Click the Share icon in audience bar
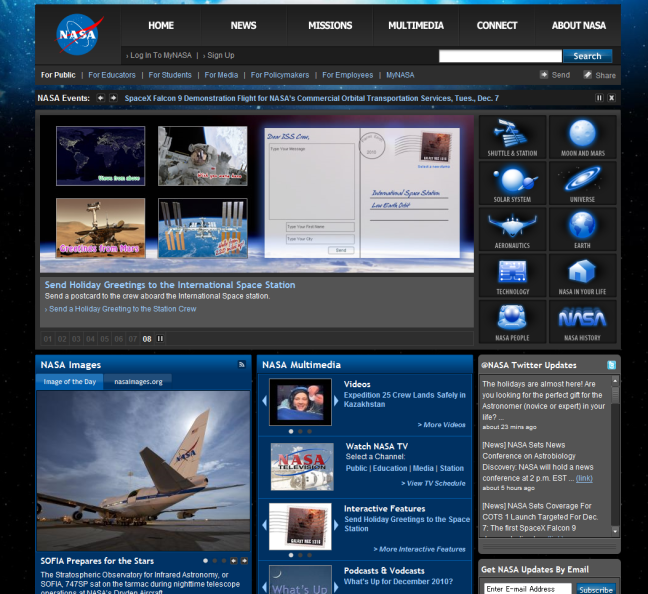Screen dimensions: 648x594 coord(587,75)
